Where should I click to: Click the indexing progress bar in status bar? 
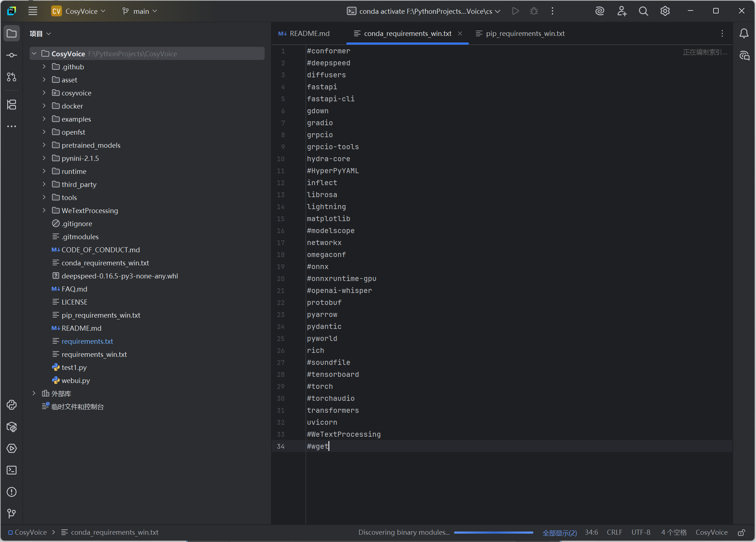[493, 533]
